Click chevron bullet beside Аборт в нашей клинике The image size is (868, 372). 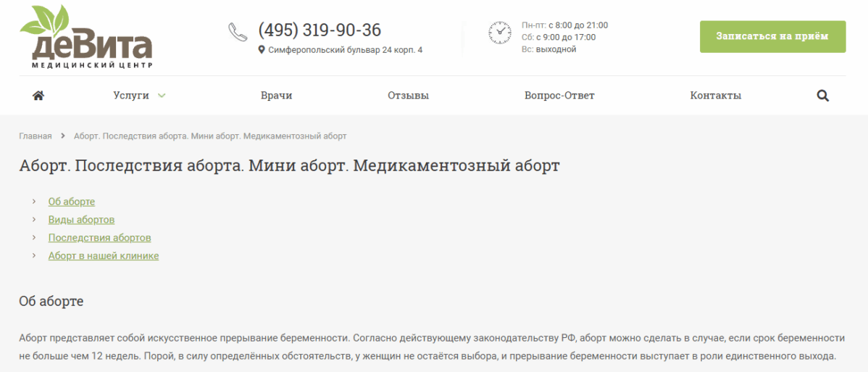34,255
